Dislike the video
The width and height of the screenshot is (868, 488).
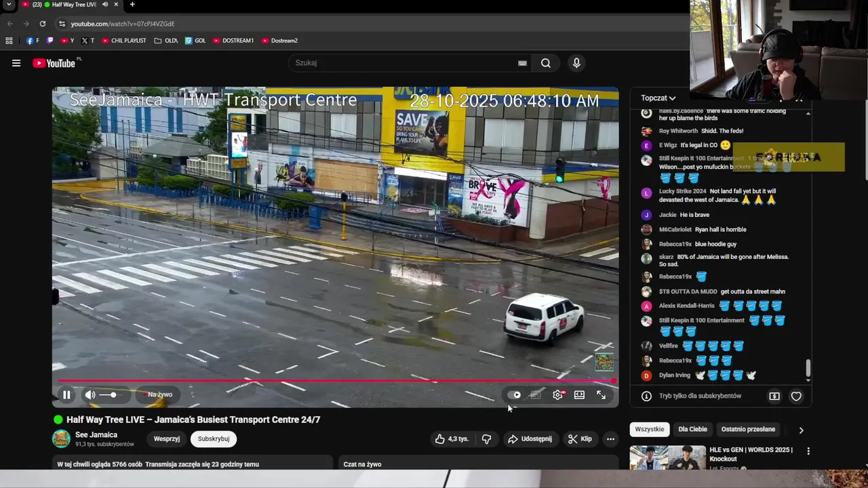pos(486,439)
